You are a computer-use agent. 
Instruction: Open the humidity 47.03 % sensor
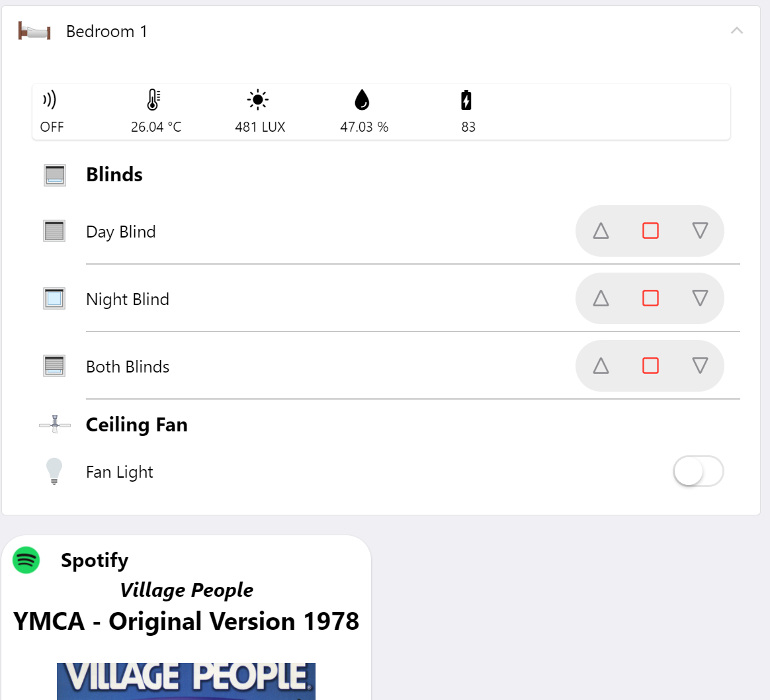tap(364, 112)
